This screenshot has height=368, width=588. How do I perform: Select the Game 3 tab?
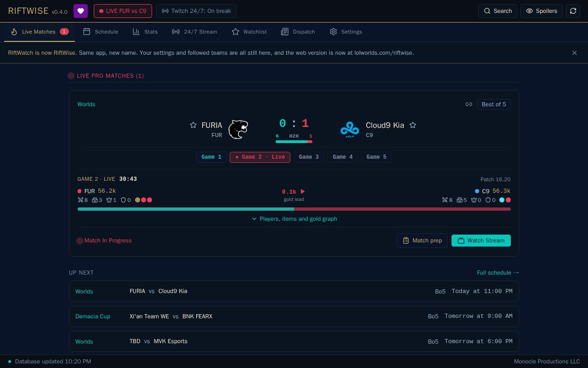pos(309,157)
